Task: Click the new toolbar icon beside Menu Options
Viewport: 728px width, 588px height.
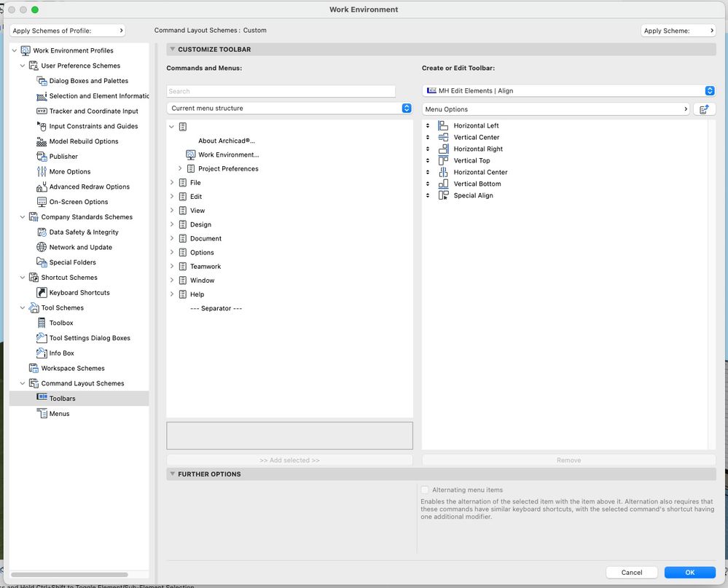Action: point(705,109)
